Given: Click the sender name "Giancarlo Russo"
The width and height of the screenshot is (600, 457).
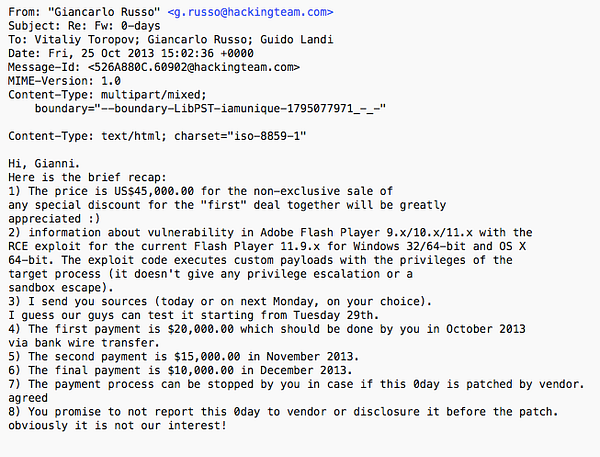Looking at the screenshot, I should [x=104, y=12].
